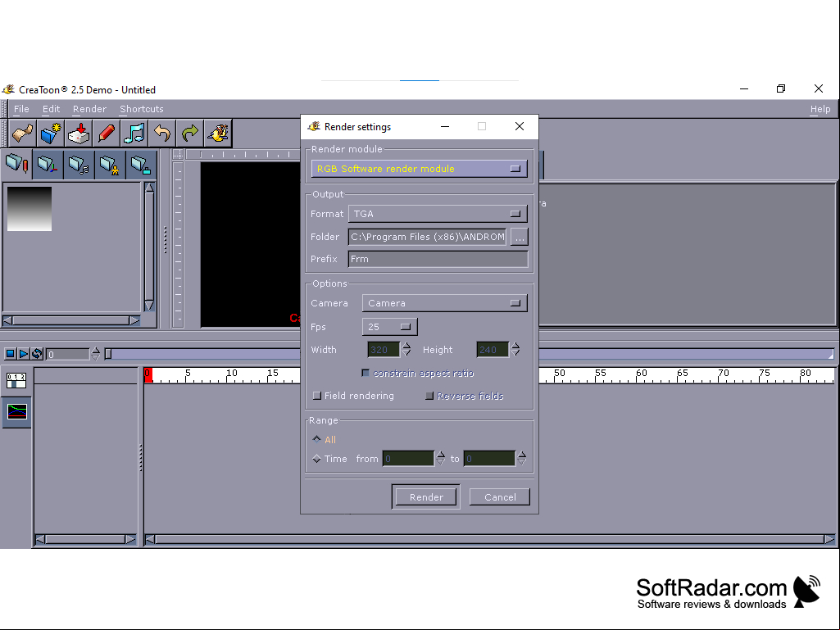This screenshot has width=840, height=630.
Task: Adjust the Time from spinner arrows
Action: (440, 458)
